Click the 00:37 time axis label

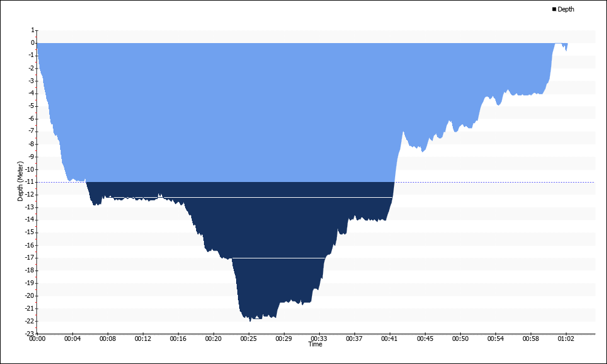[x=354, y=339]
